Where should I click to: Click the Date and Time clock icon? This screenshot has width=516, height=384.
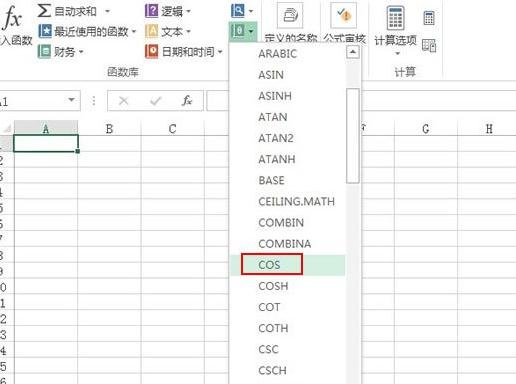tap(152, 52)
